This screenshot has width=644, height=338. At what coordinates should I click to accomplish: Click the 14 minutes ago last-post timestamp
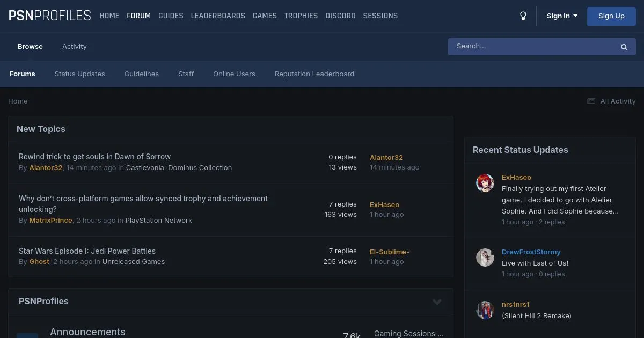(x=394, y=167)
